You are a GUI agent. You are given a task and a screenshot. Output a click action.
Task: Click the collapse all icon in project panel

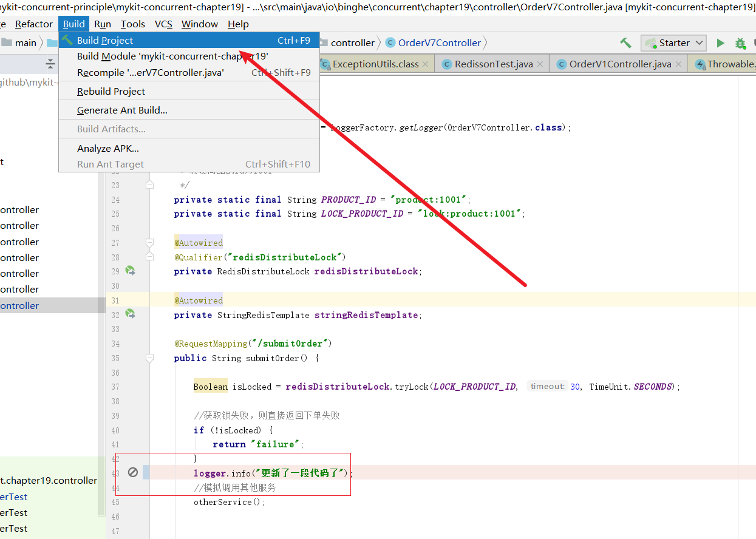click(x=50, y=64)
